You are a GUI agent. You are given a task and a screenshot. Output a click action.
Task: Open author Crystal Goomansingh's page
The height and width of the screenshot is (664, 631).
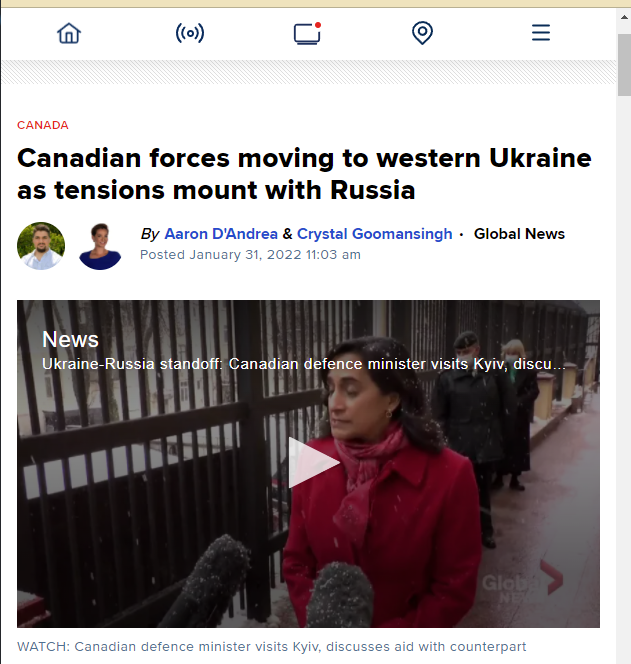click(374, 234)
